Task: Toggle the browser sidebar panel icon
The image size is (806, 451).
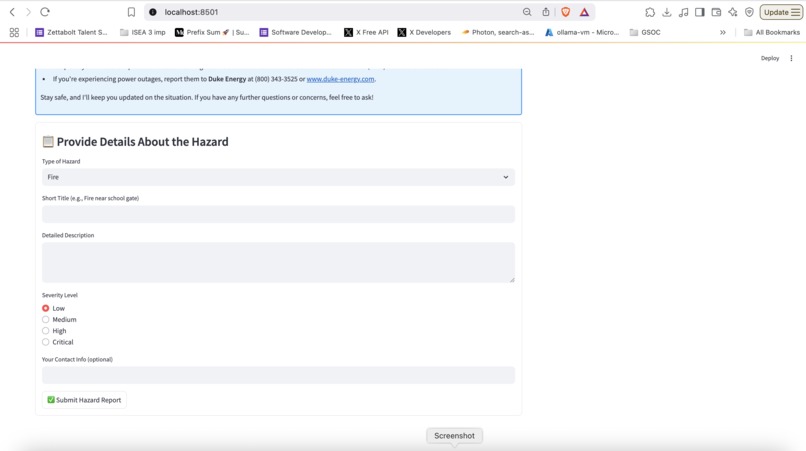Action: coord(700,12)
